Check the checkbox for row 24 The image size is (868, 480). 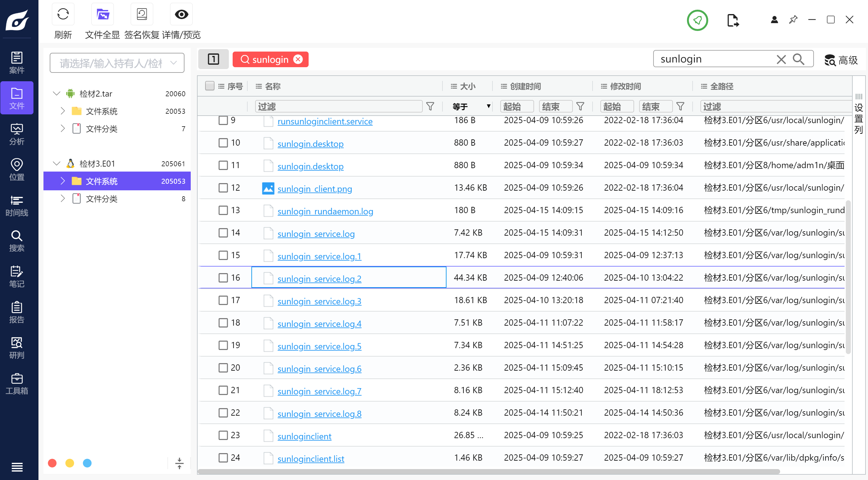point(223,457)
